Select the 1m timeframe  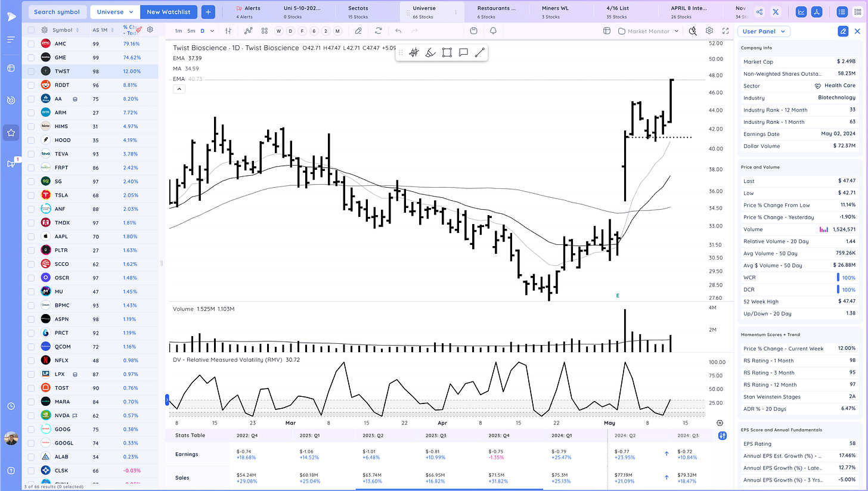click(x=178, y=31)
